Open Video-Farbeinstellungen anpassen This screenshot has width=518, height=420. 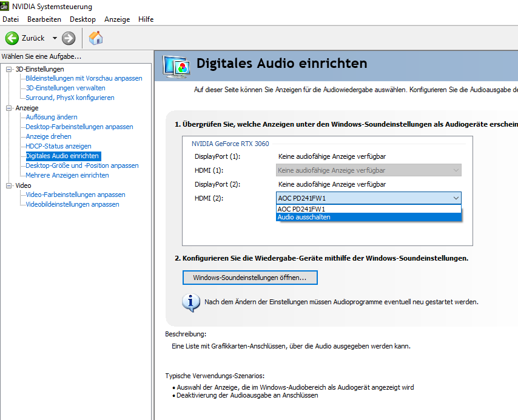coord(75,195)
